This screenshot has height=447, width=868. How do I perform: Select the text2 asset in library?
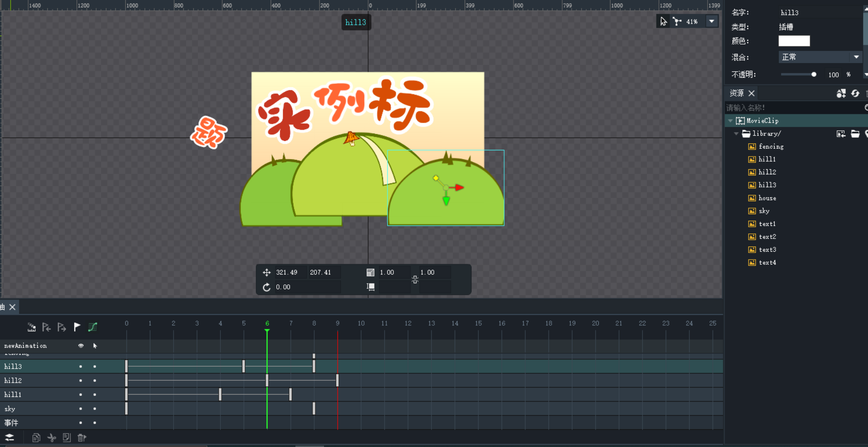[x=767, y=237]
